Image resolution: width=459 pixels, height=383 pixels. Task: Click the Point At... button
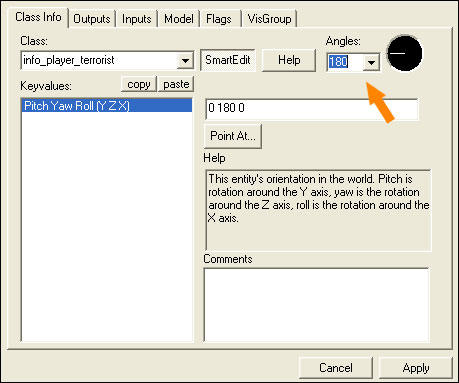point(233,136)
